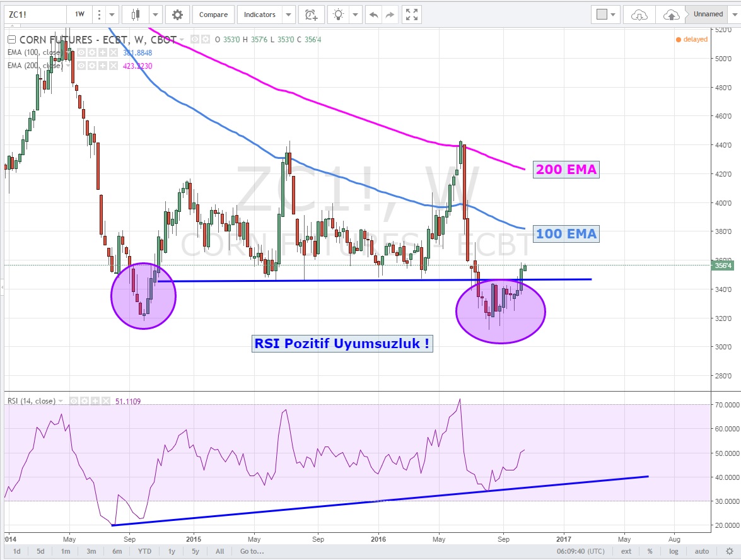Click the load chart cloud download icon
This screenshot has width=741, height=560.
[x=639, y=15]
